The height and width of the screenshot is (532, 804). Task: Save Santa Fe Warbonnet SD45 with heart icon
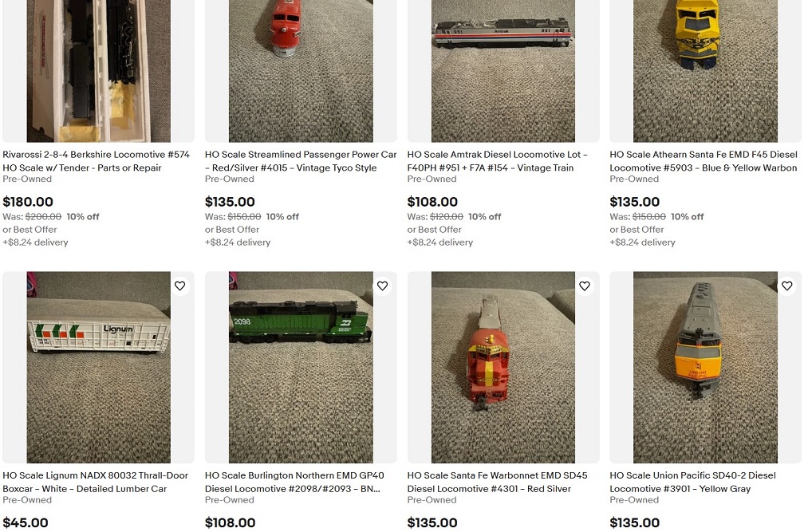tap(585, 286)
